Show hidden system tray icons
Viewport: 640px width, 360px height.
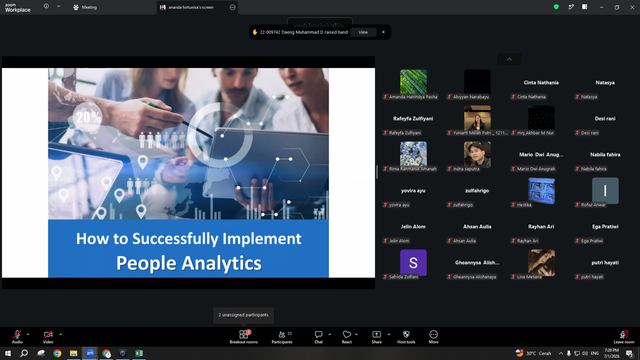[x=561, y=353]
